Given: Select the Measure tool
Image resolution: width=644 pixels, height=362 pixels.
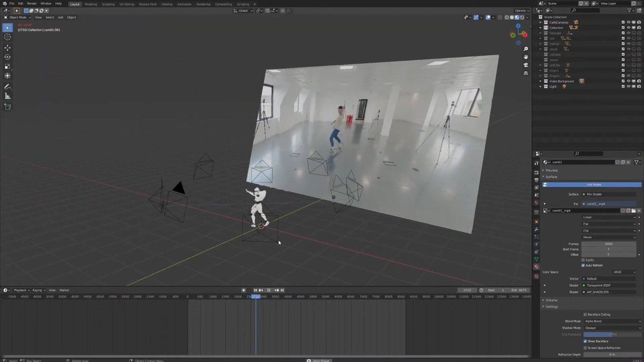Looking at the screenshot, I should [8, 96].
